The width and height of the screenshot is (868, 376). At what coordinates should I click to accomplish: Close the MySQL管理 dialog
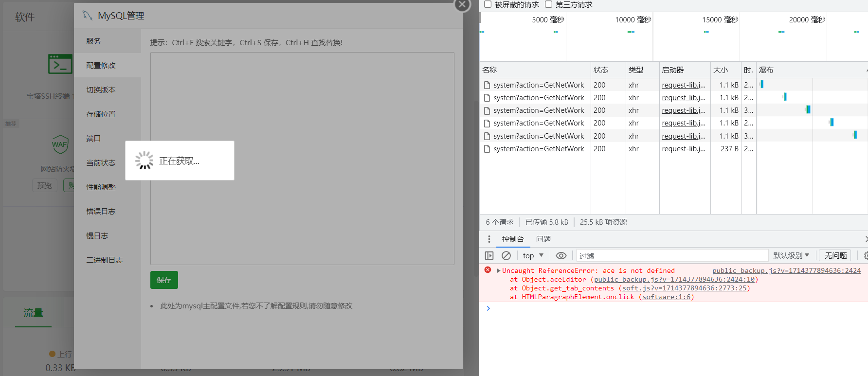pos(462,4)
